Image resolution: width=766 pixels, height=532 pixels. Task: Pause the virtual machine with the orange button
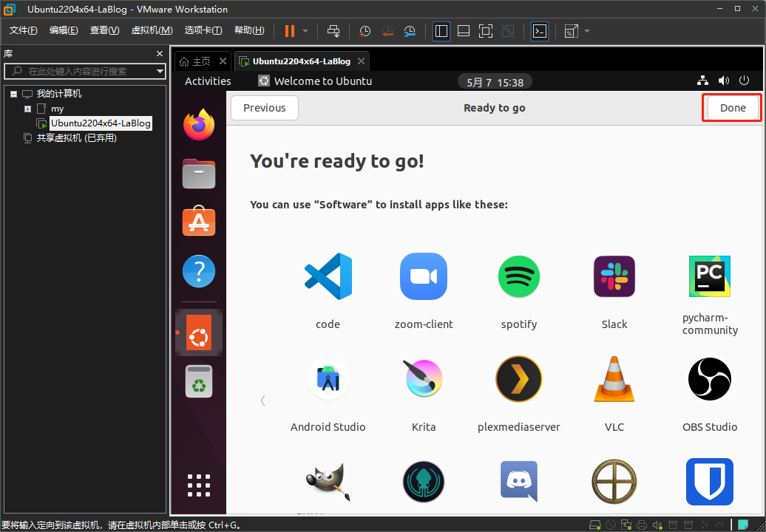pos(290,31)
